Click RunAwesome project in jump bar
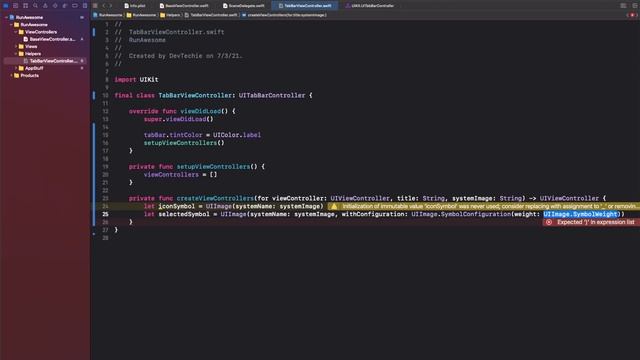The width and height of the screenshot is (640, 360). coord(108,15)
